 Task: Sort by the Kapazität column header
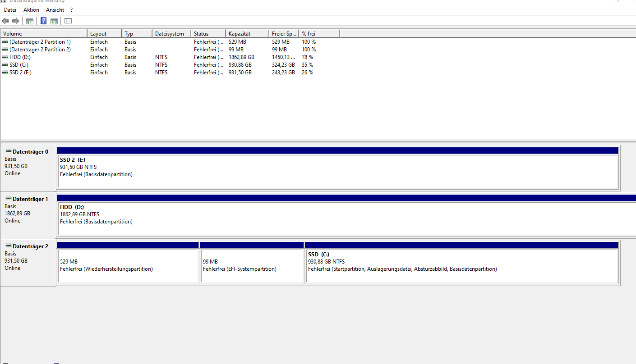click(247, 34)
